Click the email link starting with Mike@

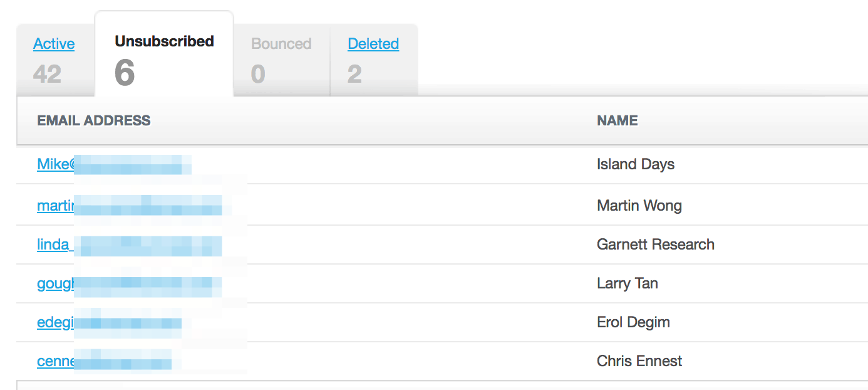point(114,164)
